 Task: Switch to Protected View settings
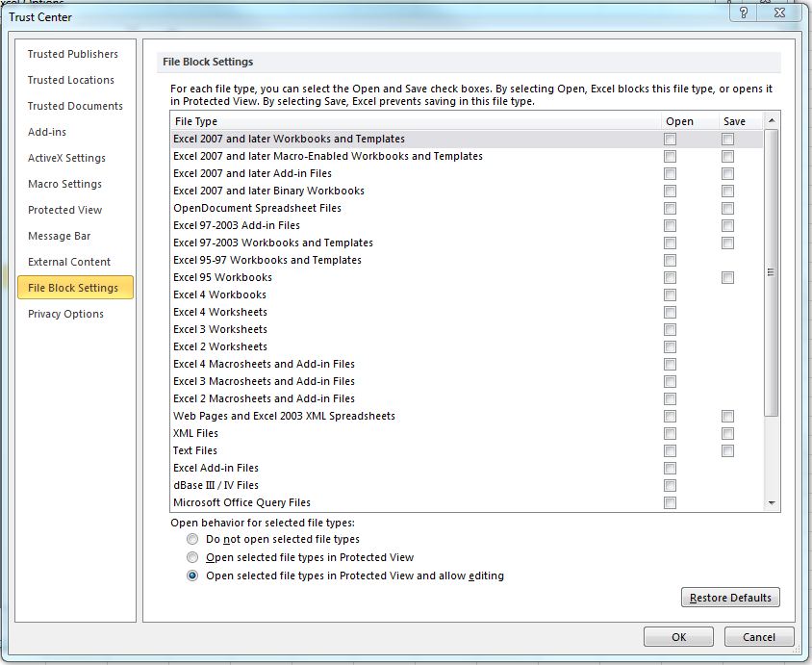[64, 210]
